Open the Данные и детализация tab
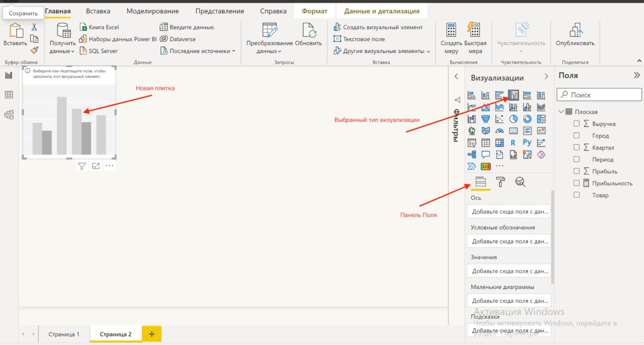 point(382,11)
